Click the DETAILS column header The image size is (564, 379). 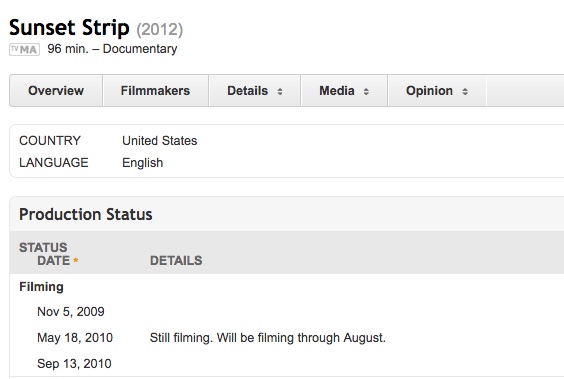click(176, 260)
